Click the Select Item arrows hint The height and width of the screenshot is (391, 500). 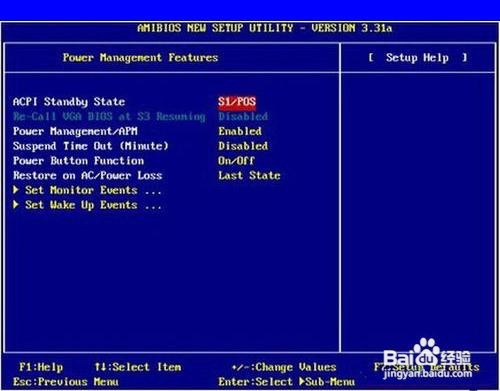pyautogui.click(x=138, y=367)
